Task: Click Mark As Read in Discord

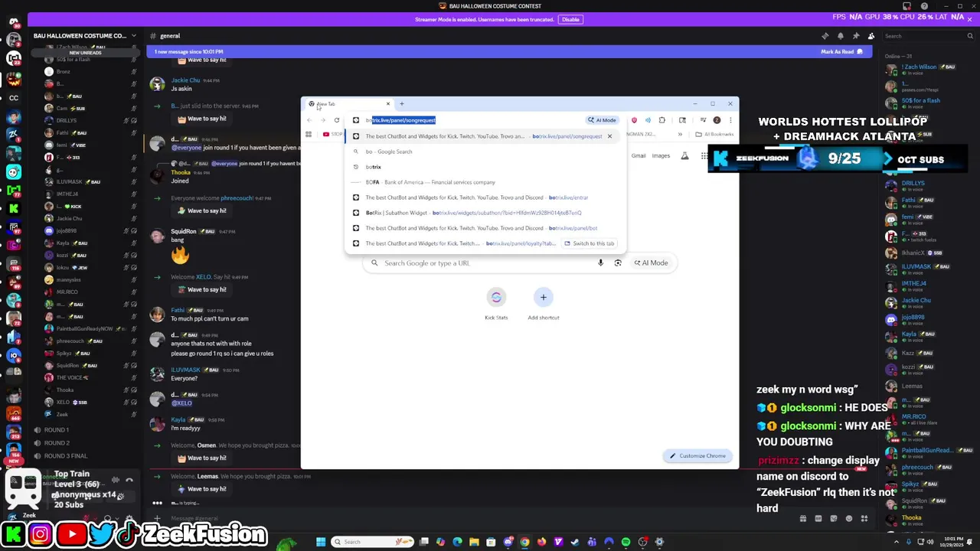Action: [x=841, y=52]
